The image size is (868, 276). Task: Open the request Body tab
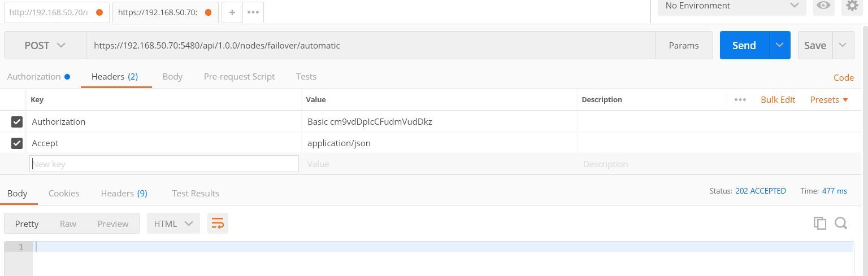[x=172, y=76]
